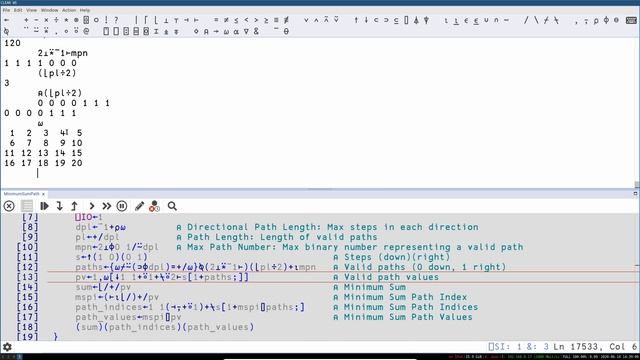640x360 pixels.
Task: Click the 'Ln 17533, Col 6' status entry
Action: pyautogui.click(x=595, y=347)
